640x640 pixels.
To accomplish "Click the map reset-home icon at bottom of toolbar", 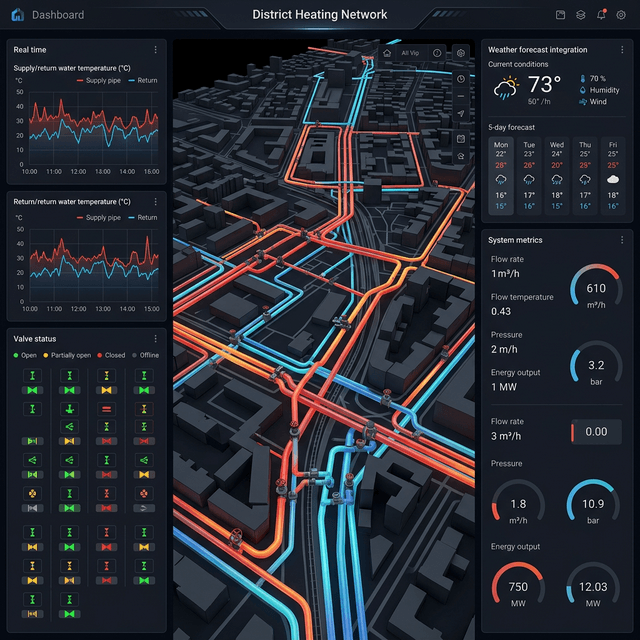I will 461,156.
